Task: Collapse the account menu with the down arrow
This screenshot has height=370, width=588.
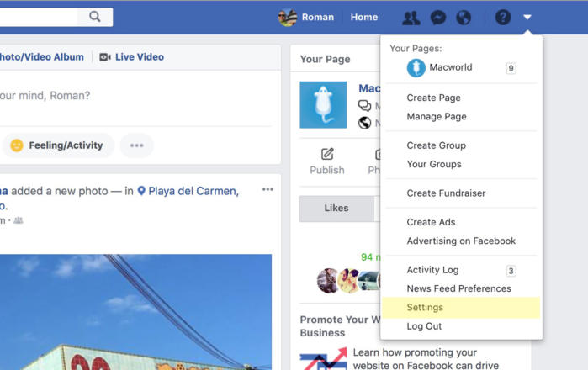Action: tap(527, 18)
